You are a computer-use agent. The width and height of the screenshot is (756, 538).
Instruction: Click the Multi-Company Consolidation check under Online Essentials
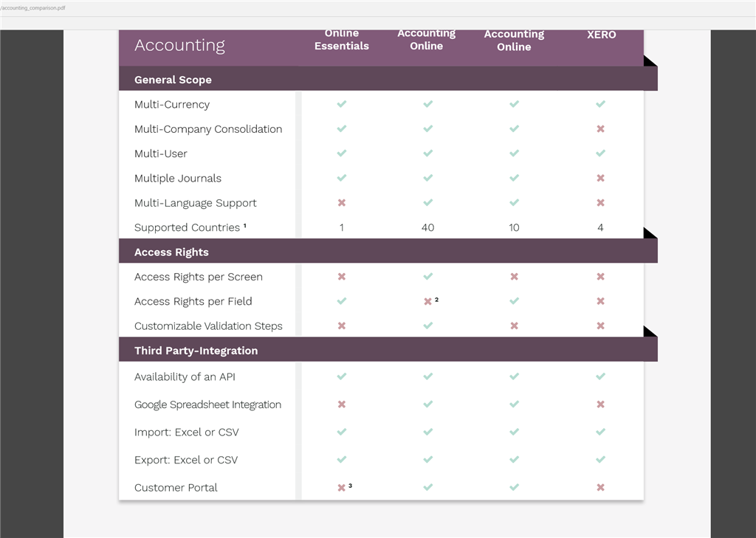pyautogui.click(x=341, y=128)
